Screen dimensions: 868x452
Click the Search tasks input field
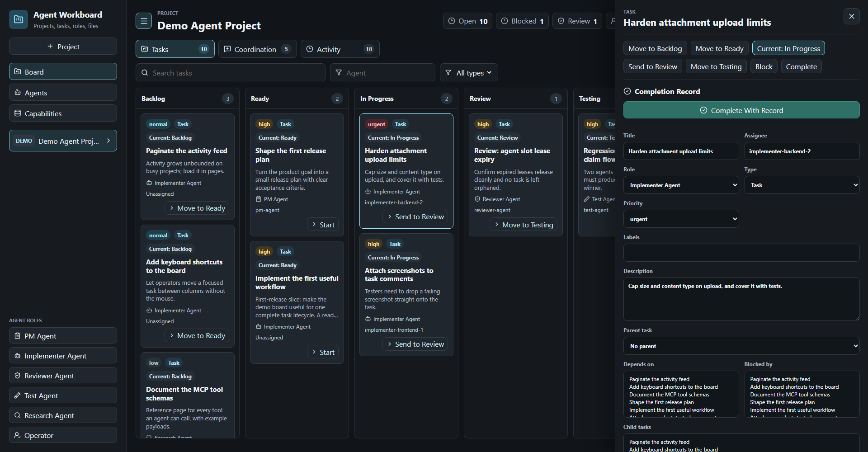pos(231,72)
